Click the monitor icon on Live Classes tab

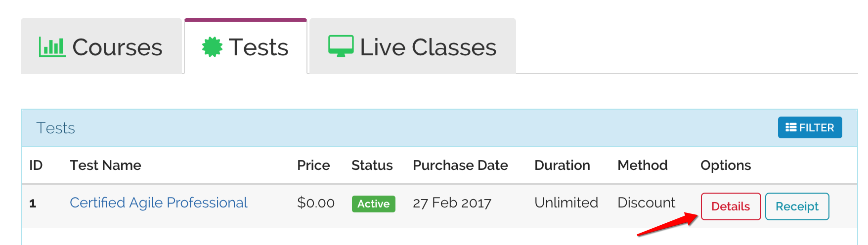[341, 46]
